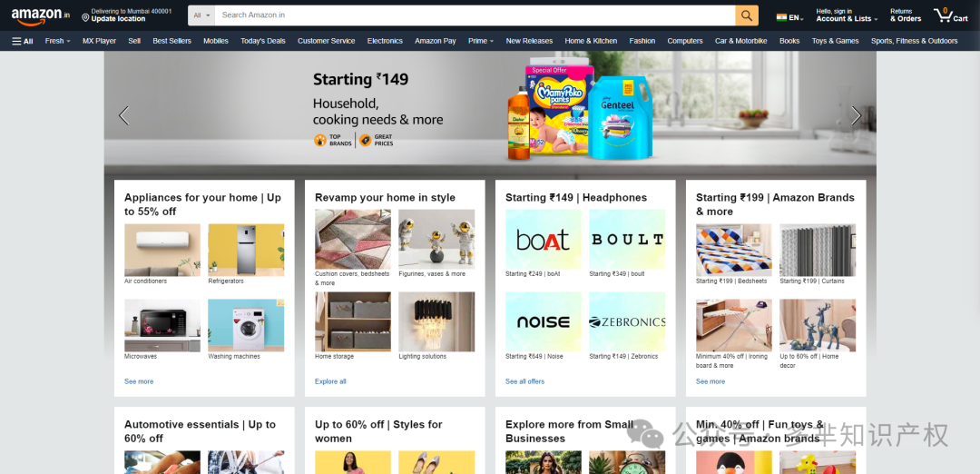Image resolution: width=980 pixels, height=474 pixels.
Task: Click the orange search magnifier button
Action: (x=746, y=15)
